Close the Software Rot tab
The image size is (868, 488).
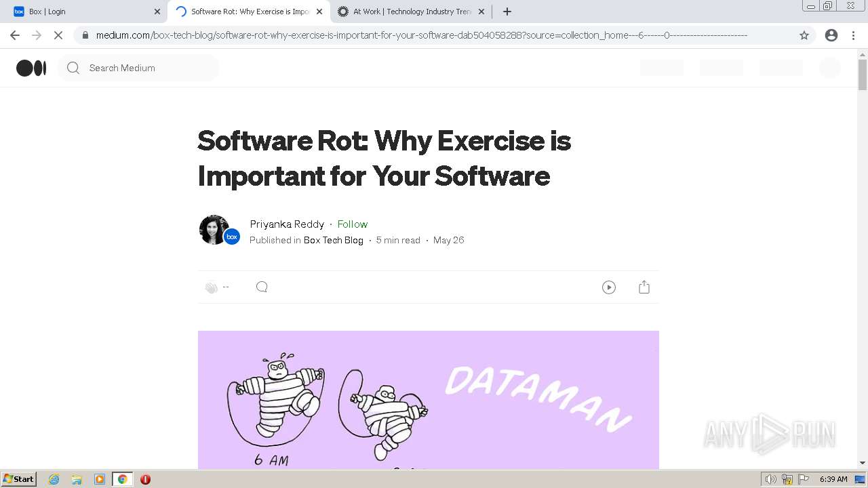click(x=319, y=12)
